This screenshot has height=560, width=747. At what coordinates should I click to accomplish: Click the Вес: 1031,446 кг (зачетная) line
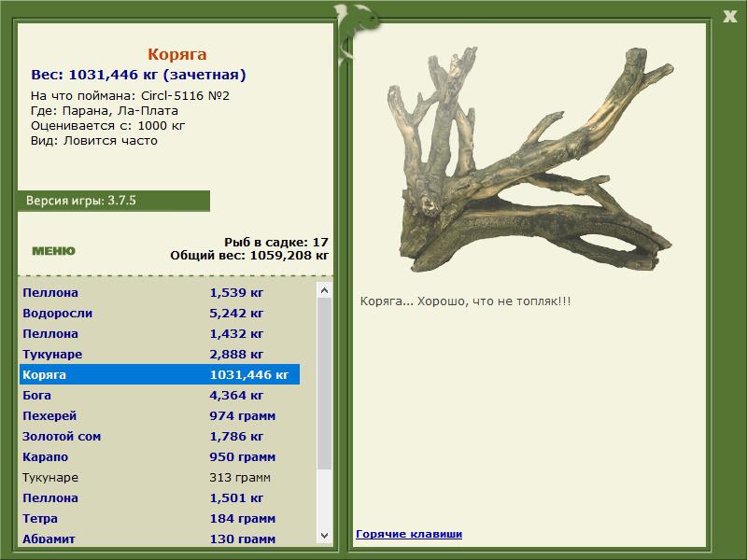click(138, 75)
